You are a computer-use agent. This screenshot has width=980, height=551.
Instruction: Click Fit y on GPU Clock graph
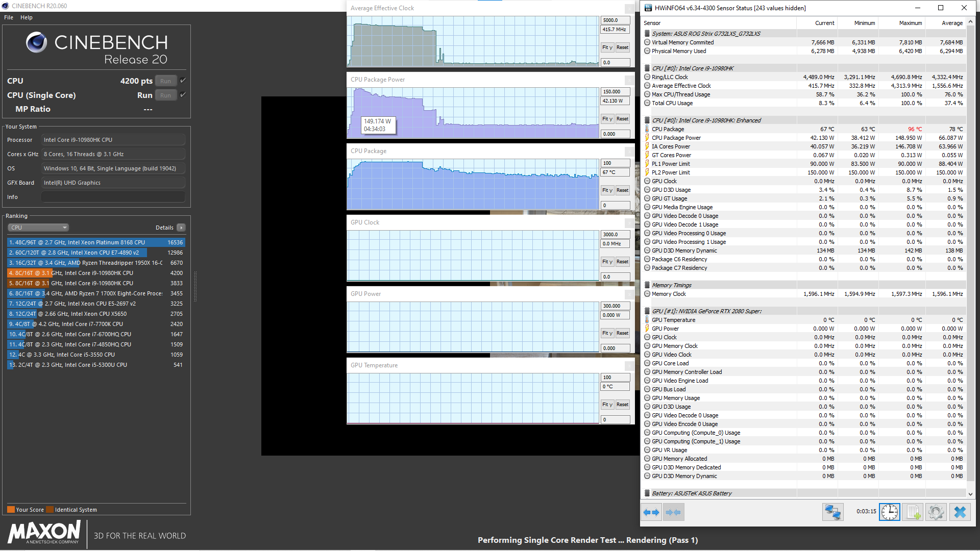click(607, 262)
